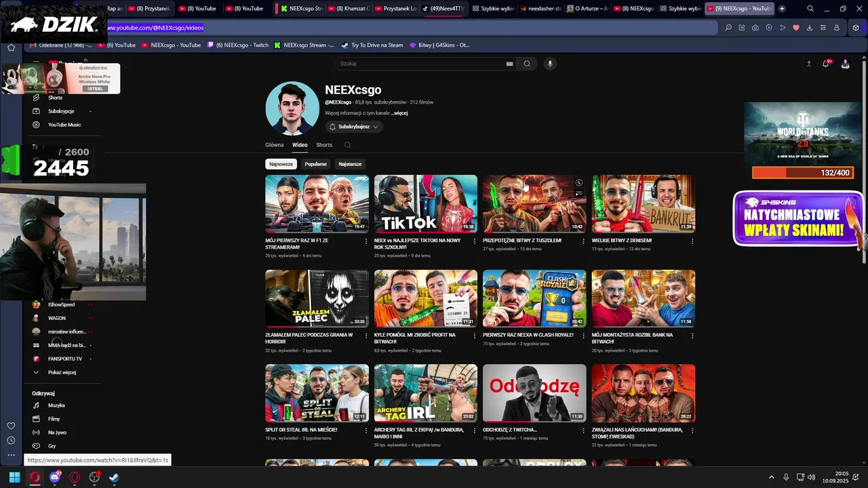Open Subskrypcje in the YouTube sidebar
868x488 pixels.
61,111
